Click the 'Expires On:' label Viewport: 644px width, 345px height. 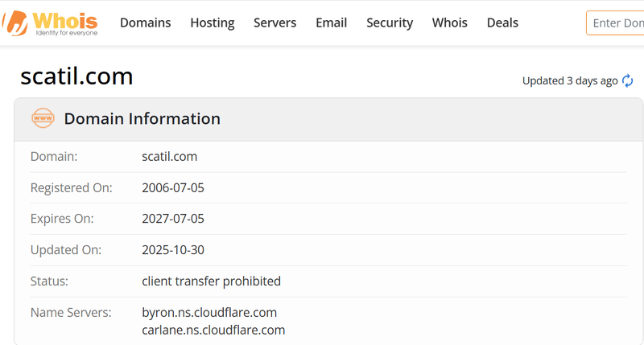(x=62, y=219)
